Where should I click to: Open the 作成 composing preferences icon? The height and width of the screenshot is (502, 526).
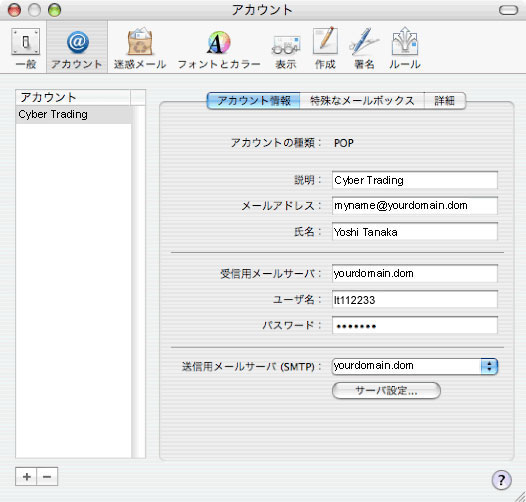[325, 49]
